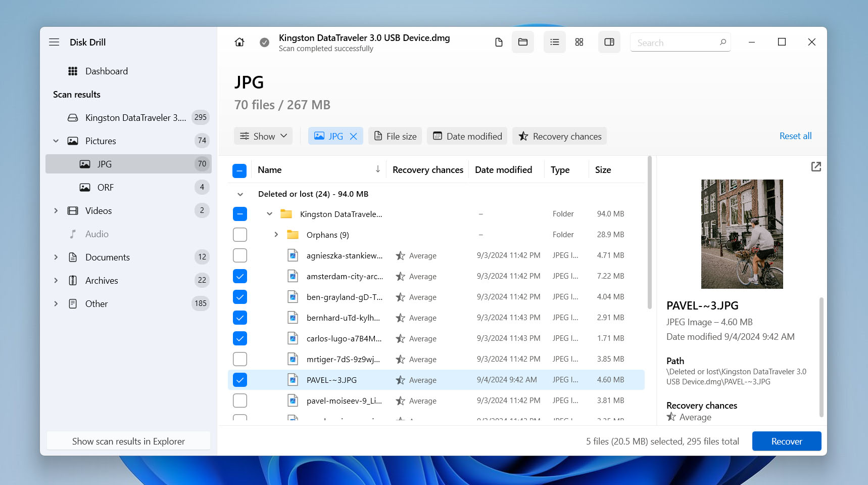
Task: Uncheck the ben-grayland-gD-T file checkbox
Action: pyautogui.click(x=240, y=297)
